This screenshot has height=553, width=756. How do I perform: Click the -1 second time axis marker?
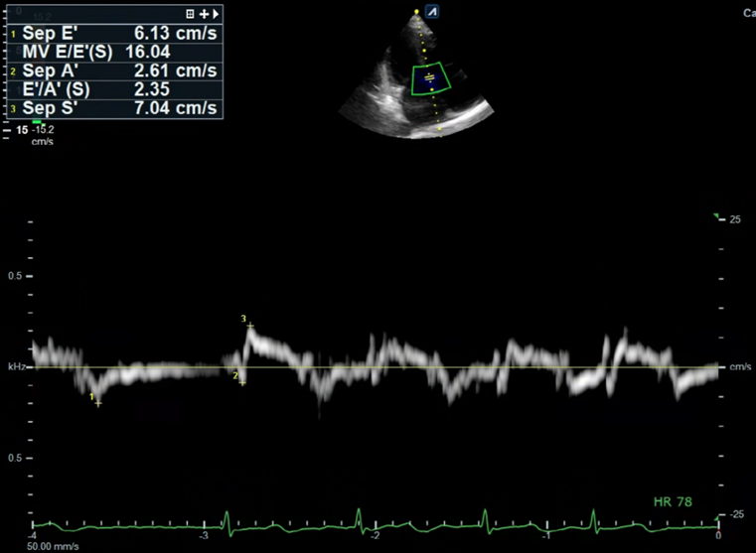click(545, 536)
